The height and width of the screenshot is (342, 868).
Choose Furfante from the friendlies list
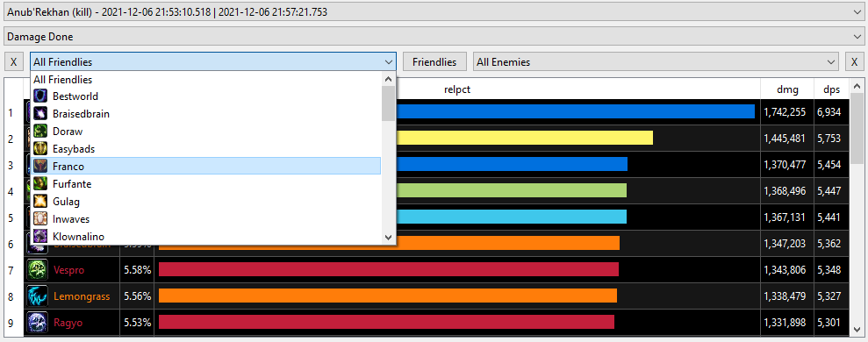click(x=206, y=184)
